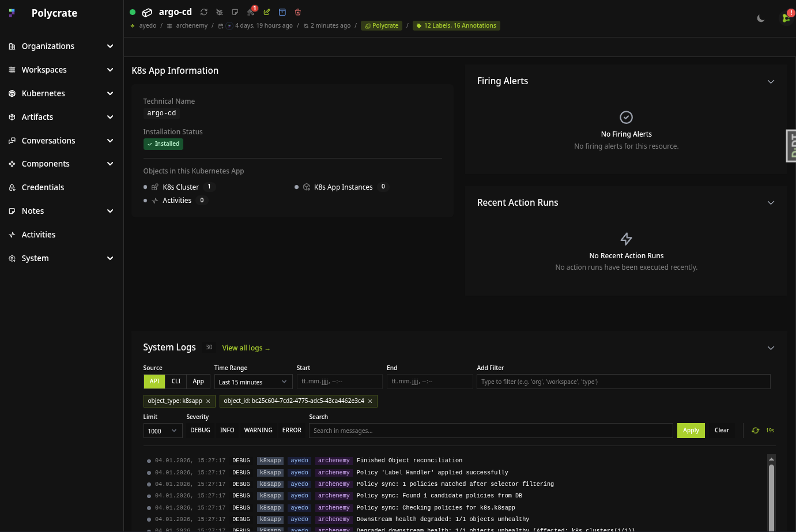Click the blue archive box icon

coord(282,12)
